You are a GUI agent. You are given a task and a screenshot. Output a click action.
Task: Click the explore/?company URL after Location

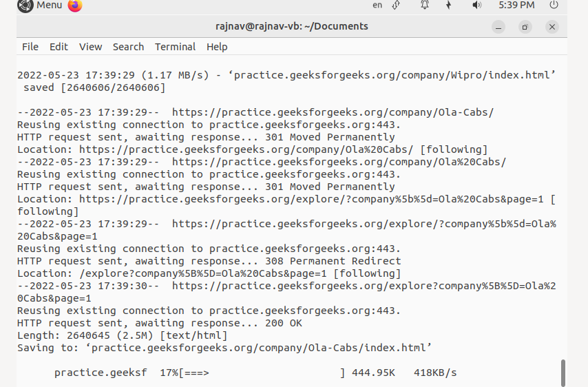point(311,199)
